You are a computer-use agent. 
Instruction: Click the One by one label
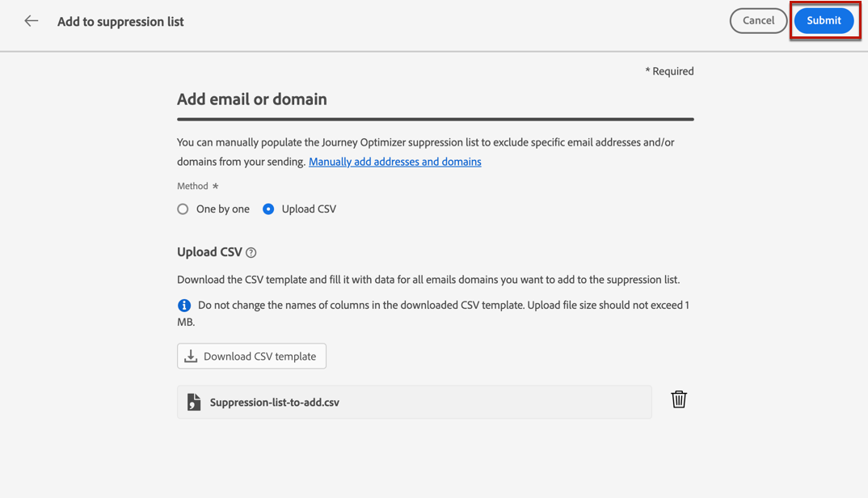coord(223,209)
